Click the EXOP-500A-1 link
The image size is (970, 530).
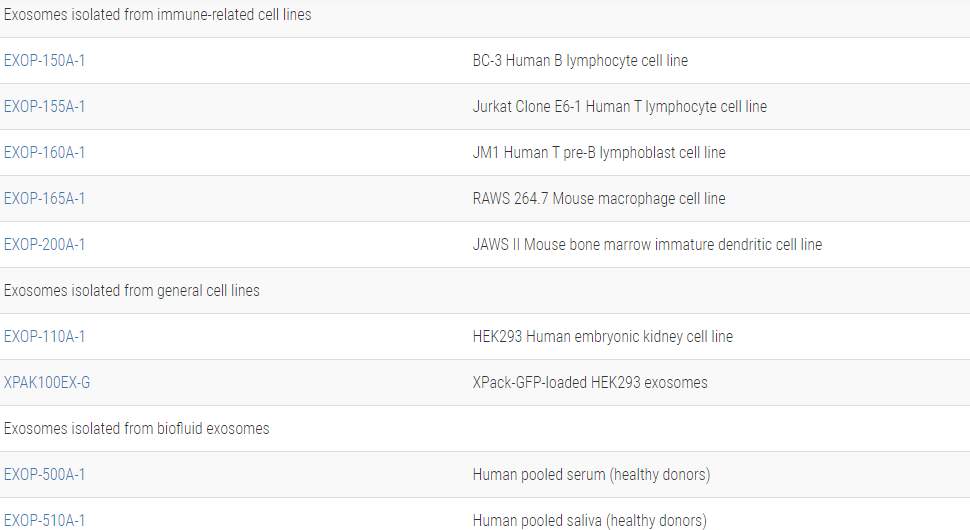(x=45, y=475)
